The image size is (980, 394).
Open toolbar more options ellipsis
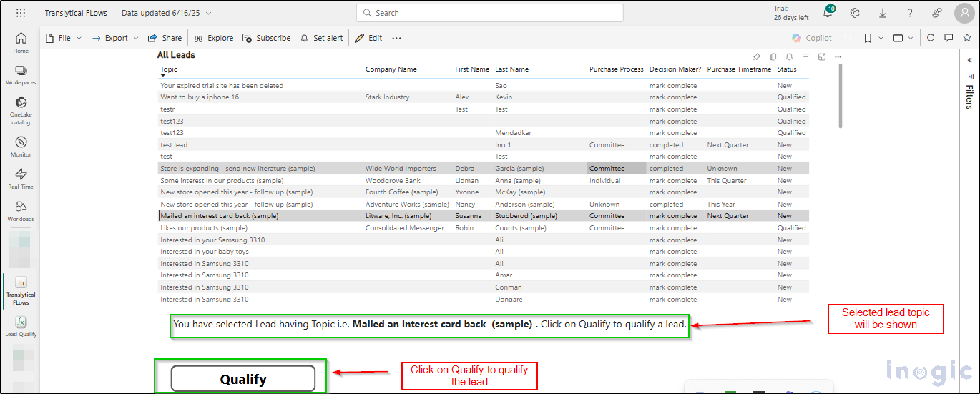click(x=396, y=38)
